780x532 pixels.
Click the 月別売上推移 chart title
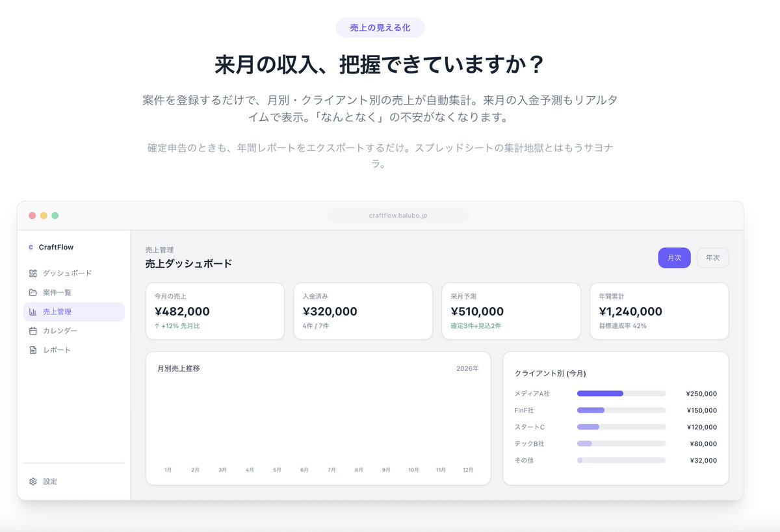tap(179, 368)
